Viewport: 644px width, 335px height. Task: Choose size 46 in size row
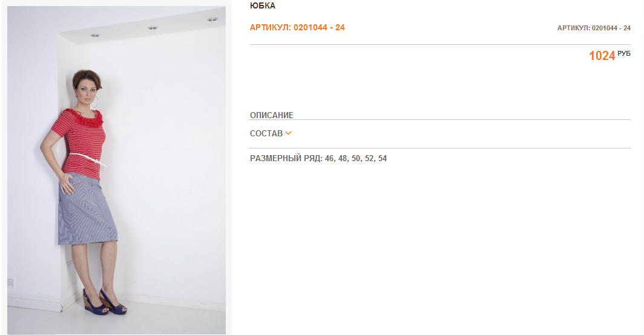[x=329, y=158]
